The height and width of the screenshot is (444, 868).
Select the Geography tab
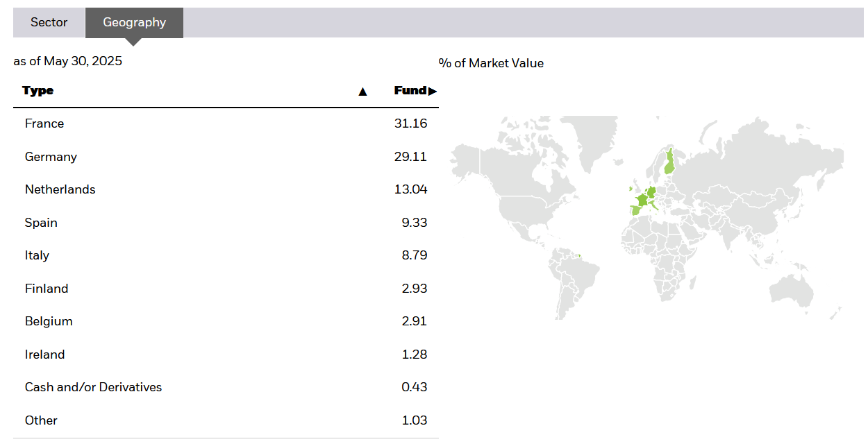pos(134,22)
